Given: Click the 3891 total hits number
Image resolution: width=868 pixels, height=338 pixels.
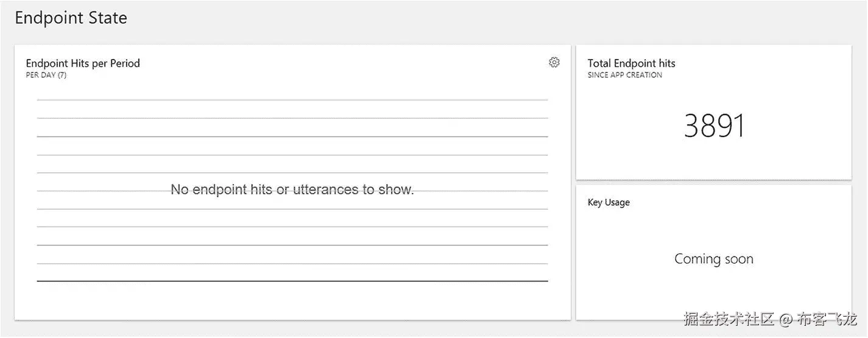Looking at the screenshot, I should [x=714, y=126].
